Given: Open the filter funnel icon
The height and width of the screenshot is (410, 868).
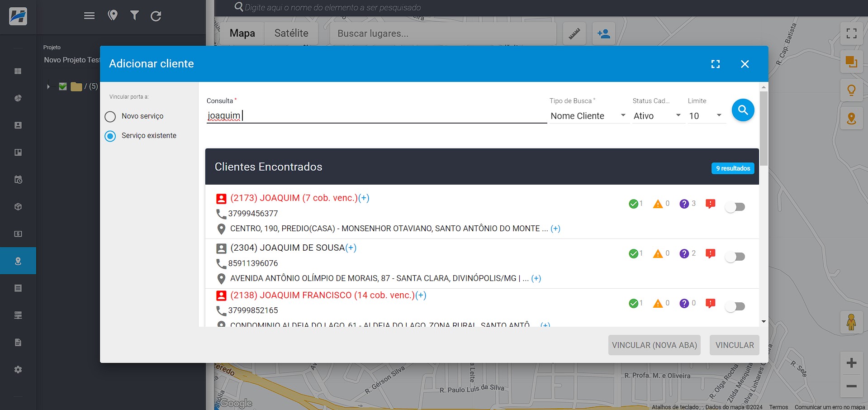Looking at the screenshot, I should point(134,15).
